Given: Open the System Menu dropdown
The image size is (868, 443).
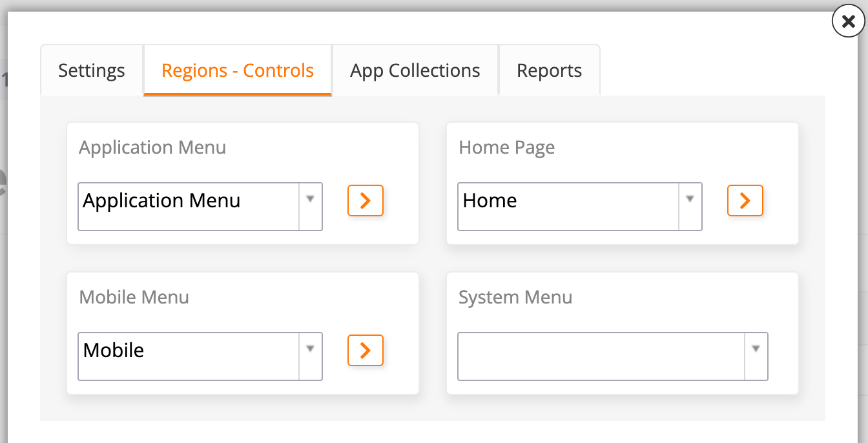Looking at the screenshot, I should (x=755, y=356).
